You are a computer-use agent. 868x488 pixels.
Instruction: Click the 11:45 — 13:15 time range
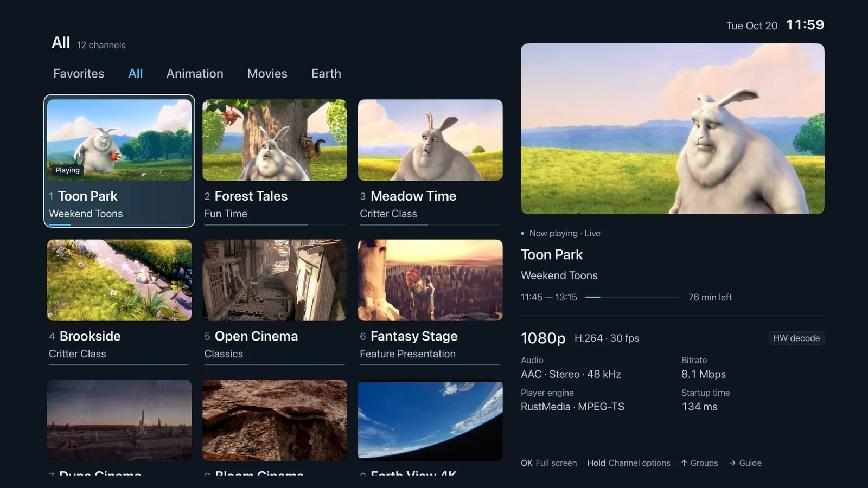click(x=549, y=297)
